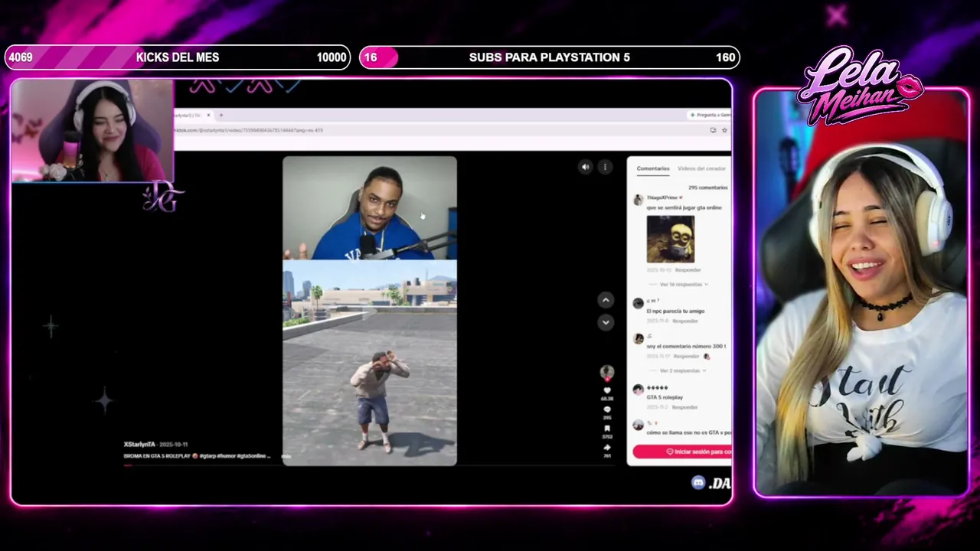Open ThiagoXPrime's profile avatar
The image size is (980, 551).
click(638, 200)
